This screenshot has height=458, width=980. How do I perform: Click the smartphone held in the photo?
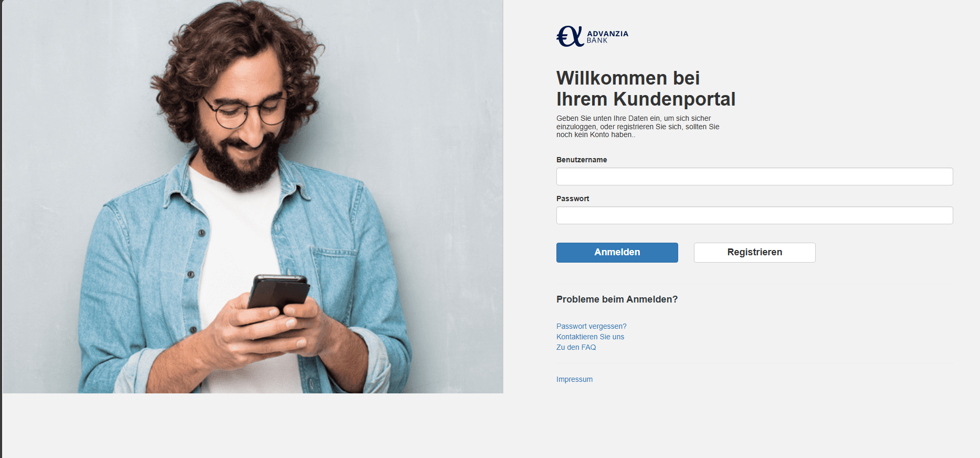(278, 294)
